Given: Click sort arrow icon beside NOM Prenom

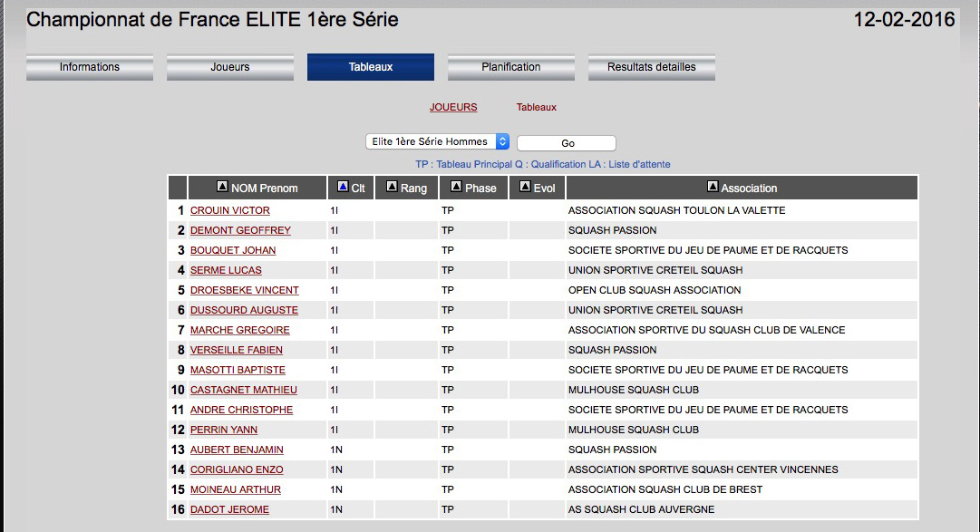Looking at the screenshot, I should [222, 188].
